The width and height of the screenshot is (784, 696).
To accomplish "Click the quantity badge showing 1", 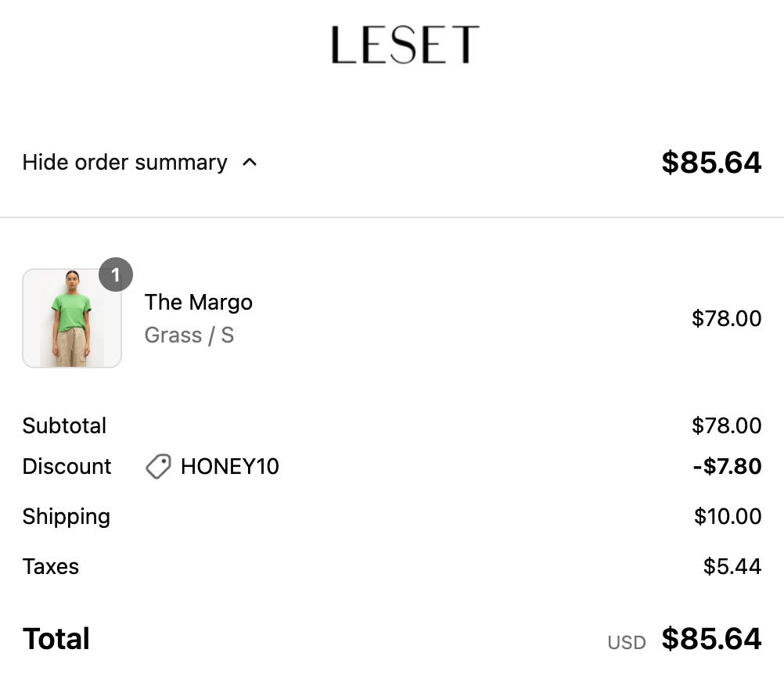I will (116, 274).
